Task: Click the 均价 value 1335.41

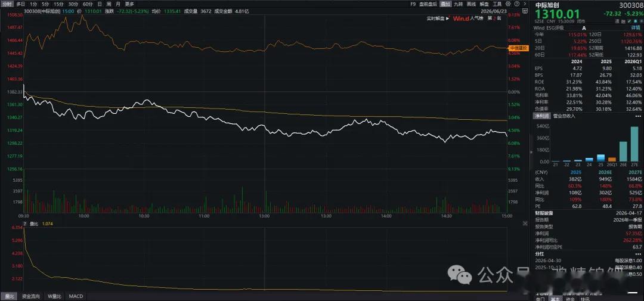Action: tap(171, 11)
